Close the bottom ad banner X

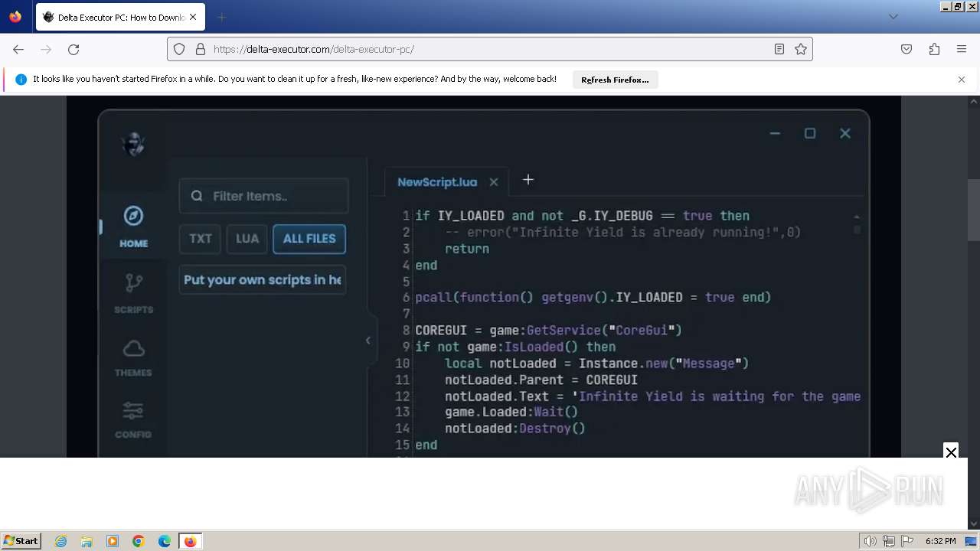(x=951, y=452)
